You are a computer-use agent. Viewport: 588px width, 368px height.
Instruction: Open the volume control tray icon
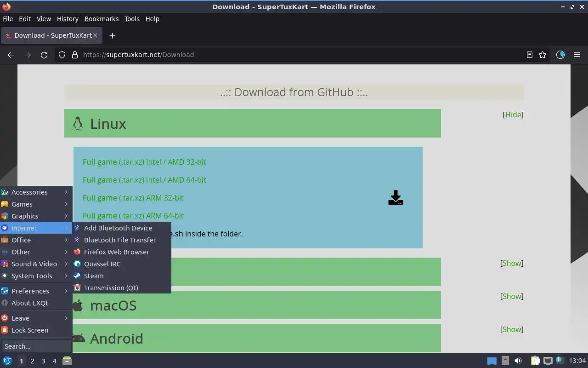pos(518,361)
